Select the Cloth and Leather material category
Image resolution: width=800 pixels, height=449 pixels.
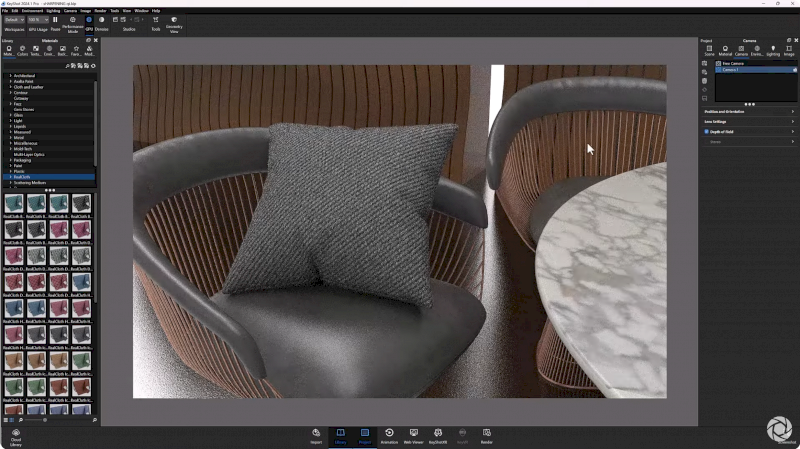click(29, 87)
